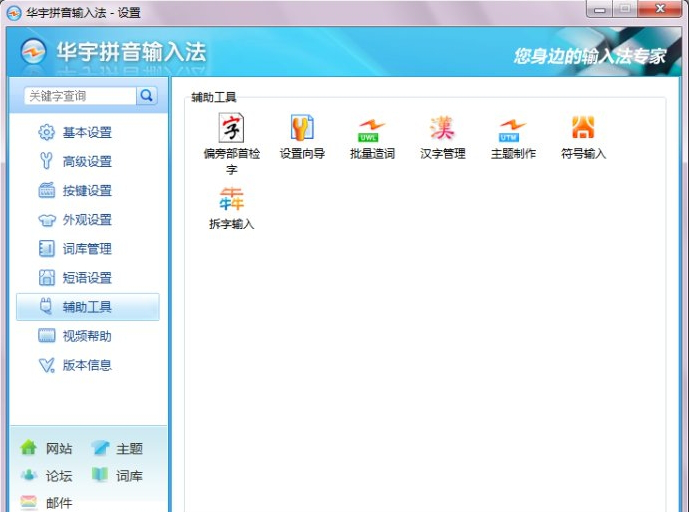This screenshot has height=532, width=689.
Task: Click the 设置向导 label text
Action: click(302, 154)
